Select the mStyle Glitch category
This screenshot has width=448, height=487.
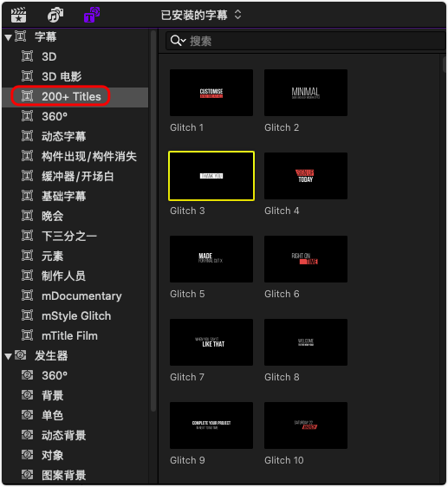click(x=75, y=315)
